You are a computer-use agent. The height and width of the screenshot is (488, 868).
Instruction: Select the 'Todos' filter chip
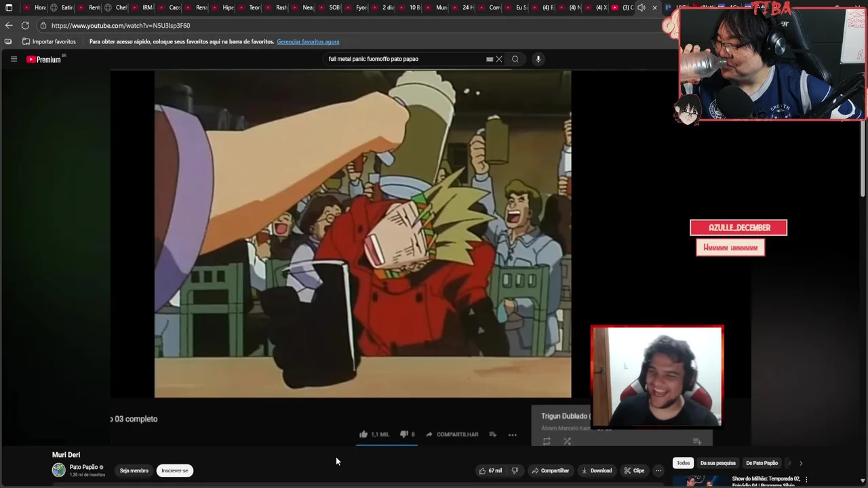click(x=683, y=463)
